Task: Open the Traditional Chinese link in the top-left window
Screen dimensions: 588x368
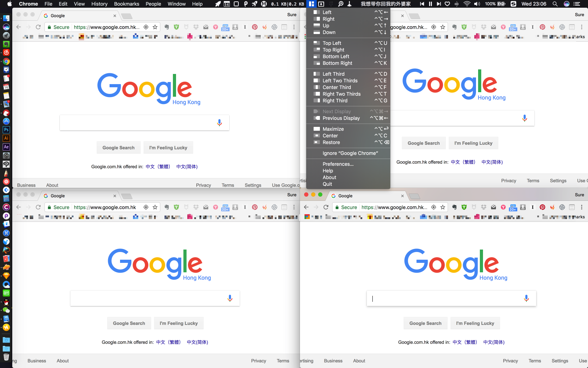Action: click(x=158, y=166)
